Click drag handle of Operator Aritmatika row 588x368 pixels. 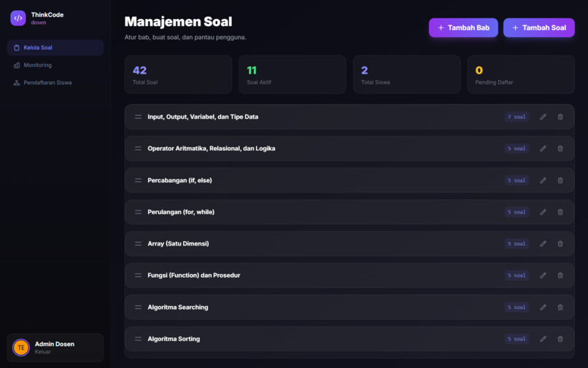point(138,149)
